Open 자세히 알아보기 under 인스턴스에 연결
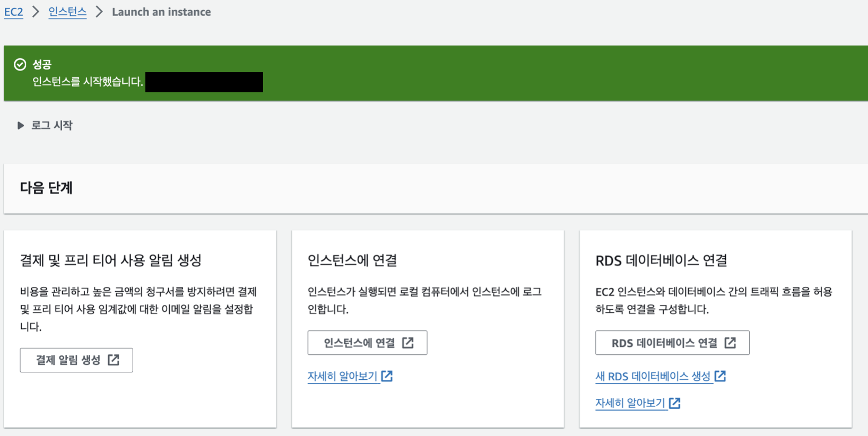This screenshot has width=868, height=436. (342, 376)
